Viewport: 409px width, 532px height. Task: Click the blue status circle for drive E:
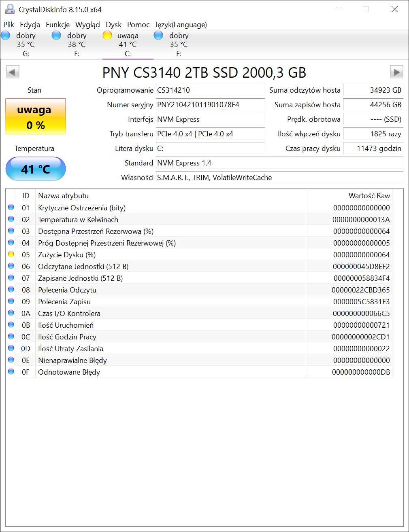[x=158, y=35]
